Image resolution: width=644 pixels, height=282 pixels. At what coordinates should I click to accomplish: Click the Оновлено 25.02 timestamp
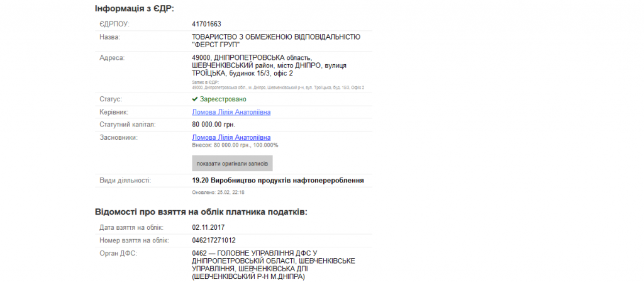pyautogui.click(x=218, y=192)
